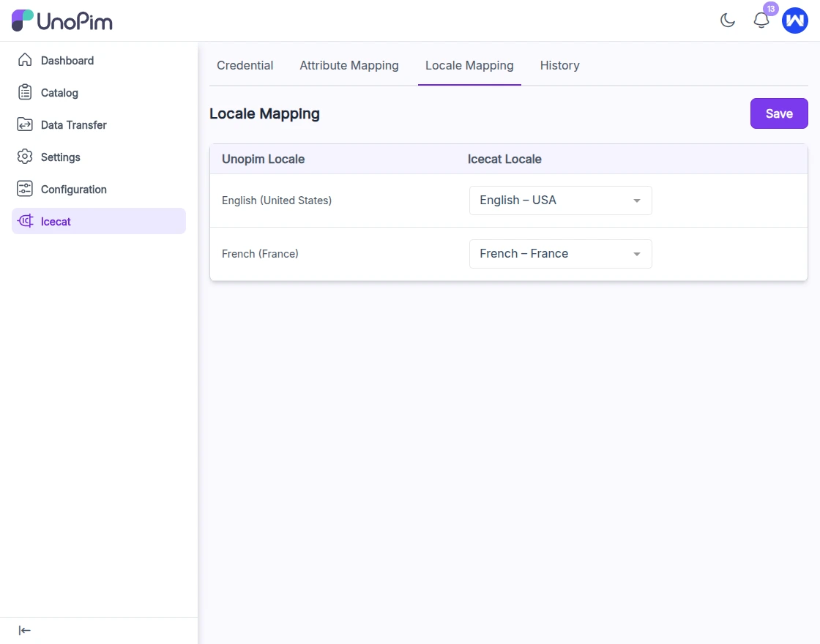820x644 pixels.
Task: Click the Catalog clipboard icon
Action: pos(25,92)
